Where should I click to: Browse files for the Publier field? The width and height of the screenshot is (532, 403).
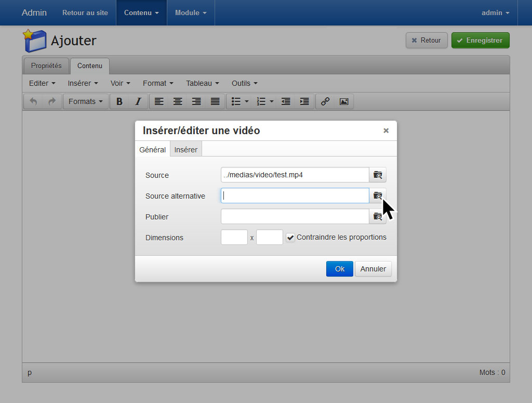[x=378, y=217]
